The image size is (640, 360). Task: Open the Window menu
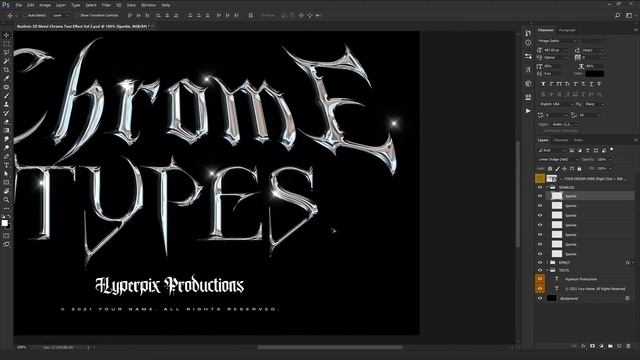[x=148, y=5]
